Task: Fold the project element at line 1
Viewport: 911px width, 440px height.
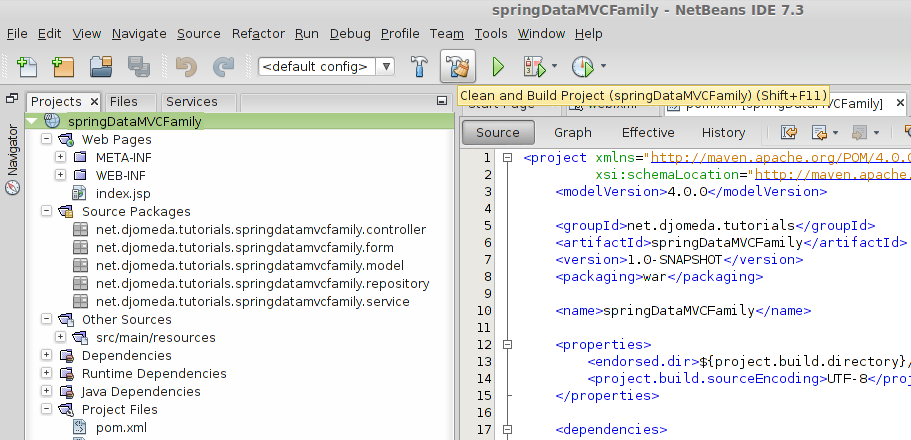Action: tap(507, 158)
